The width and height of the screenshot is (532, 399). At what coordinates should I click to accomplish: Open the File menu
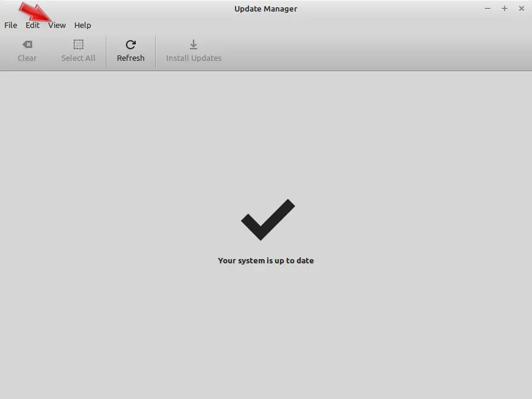10,25
